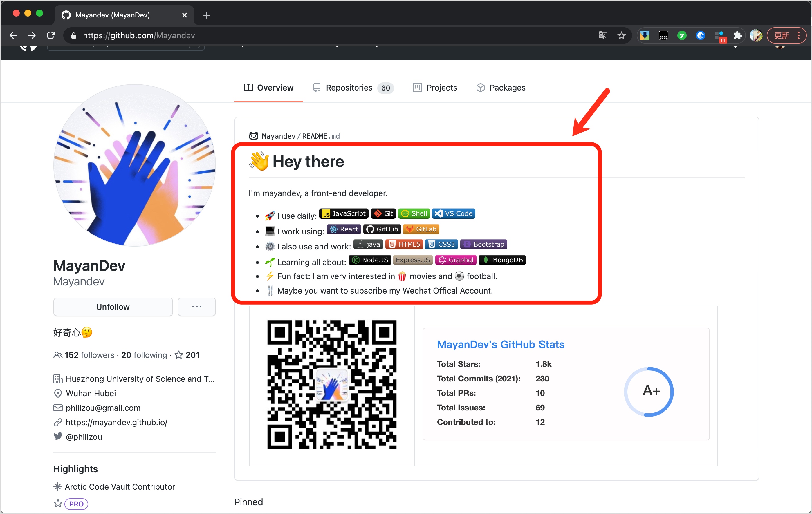
Task: Open the three-dot menu beside Unfollow
Action: click(196, 307)
